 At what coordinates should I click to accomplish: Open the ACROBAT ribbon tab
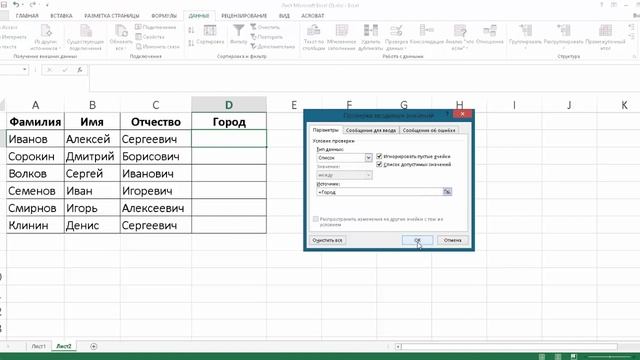coord(313,16)
